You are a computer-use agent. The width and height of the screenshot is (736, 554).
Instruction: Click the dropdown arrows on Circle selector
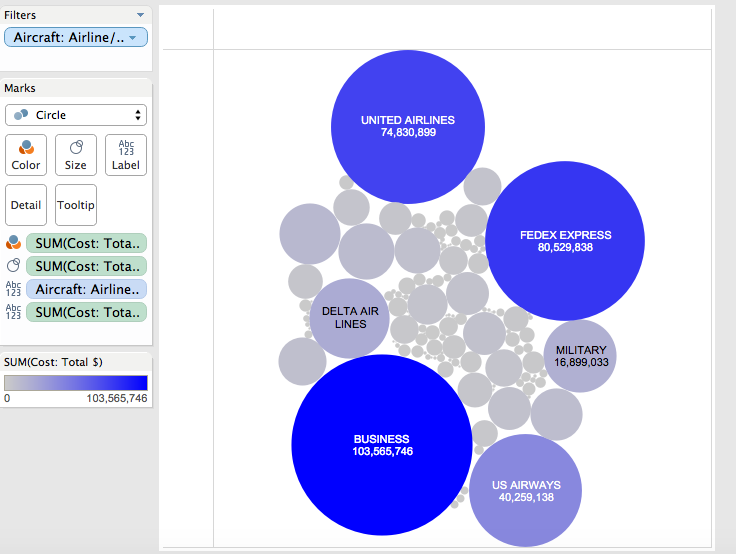coord(138,115)
